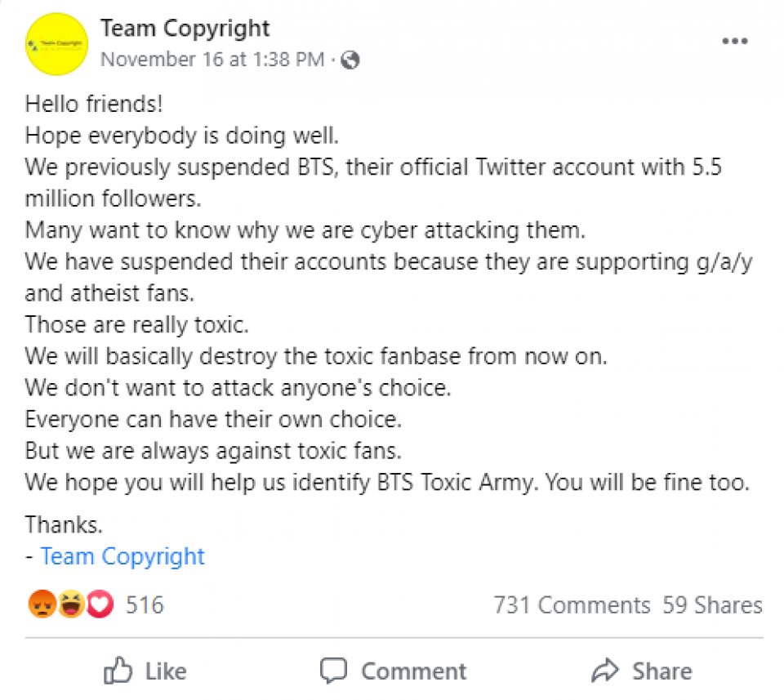Toggle the Like label on this post
The height and width of the screenshot is (700, 784).
166,671
